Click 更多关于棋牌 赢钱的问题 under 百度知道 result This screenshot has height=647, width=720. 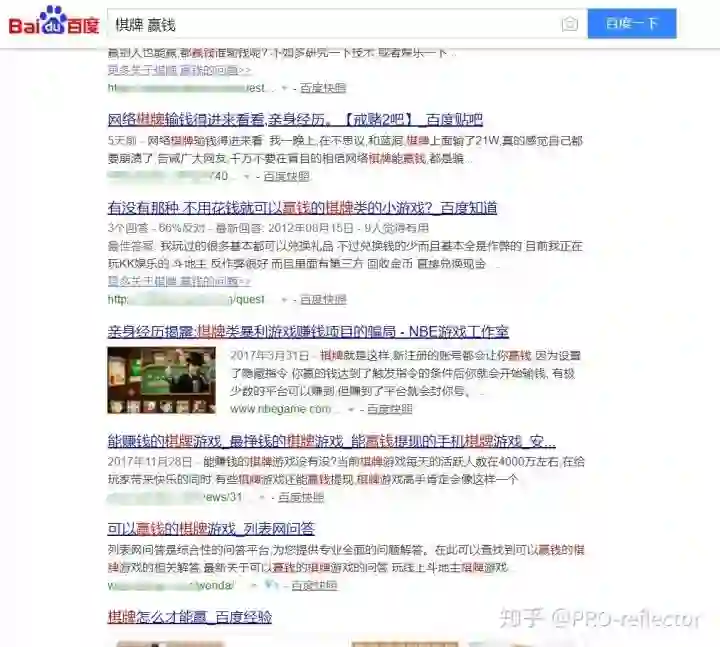(179, 281)
